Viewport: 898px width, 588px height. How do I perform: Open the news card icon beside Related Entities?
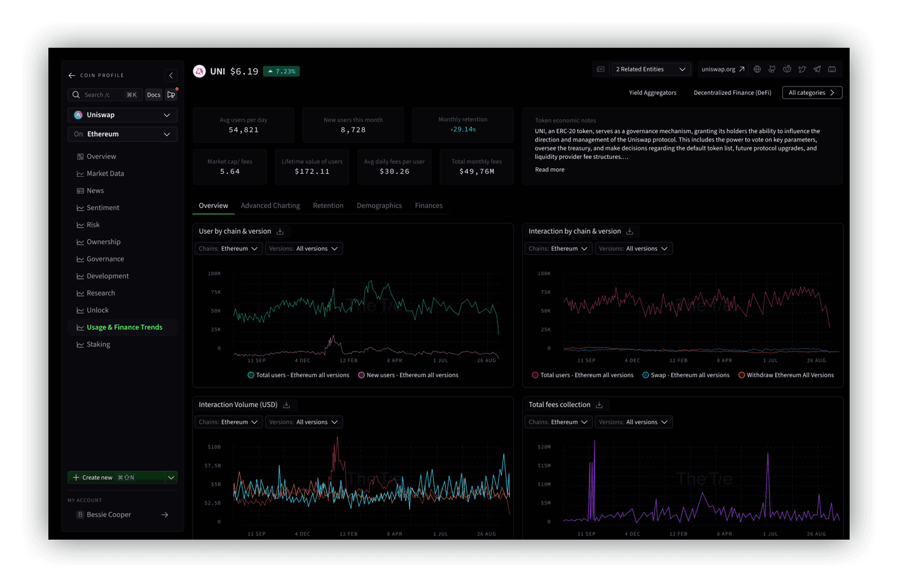(601, 69)
